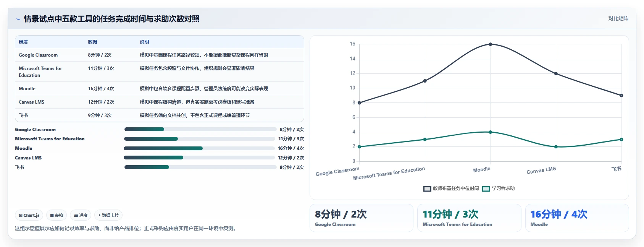Viewport: 644px width, 247px height.
Task: Click the Microsoft Teams dark point at 11
Action: pyautogui.click(x=425, y=81)
